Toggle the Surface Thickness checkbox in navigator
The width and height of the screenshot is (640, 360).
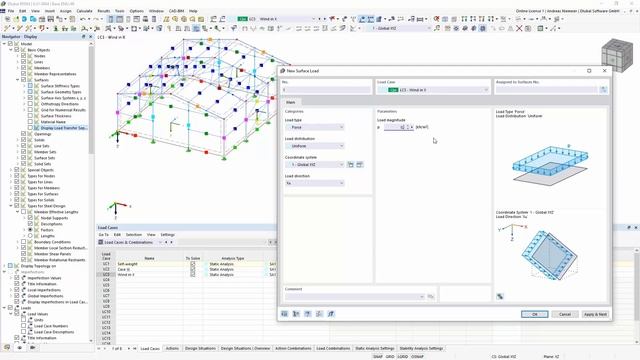click(x=30, y=116)
